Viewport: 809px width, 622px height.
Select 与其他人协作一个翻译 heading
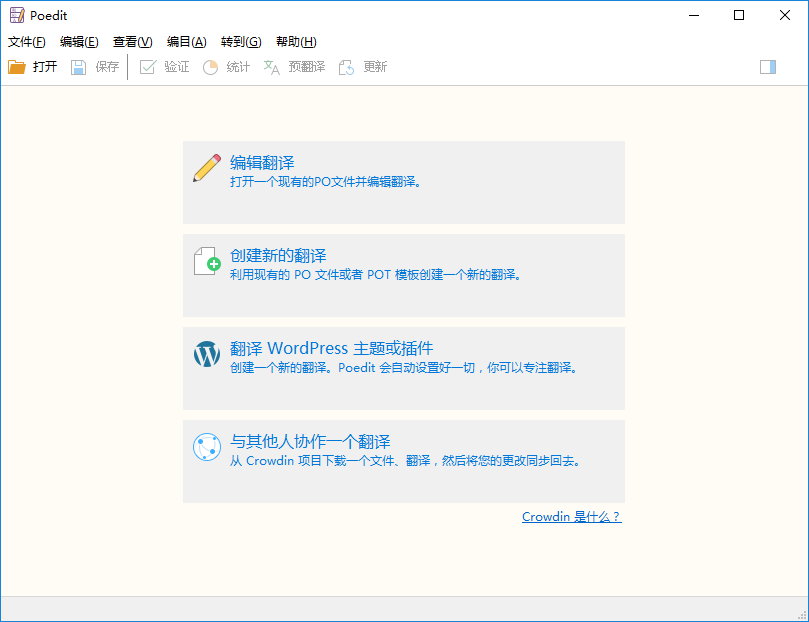(x=310, y=441)
